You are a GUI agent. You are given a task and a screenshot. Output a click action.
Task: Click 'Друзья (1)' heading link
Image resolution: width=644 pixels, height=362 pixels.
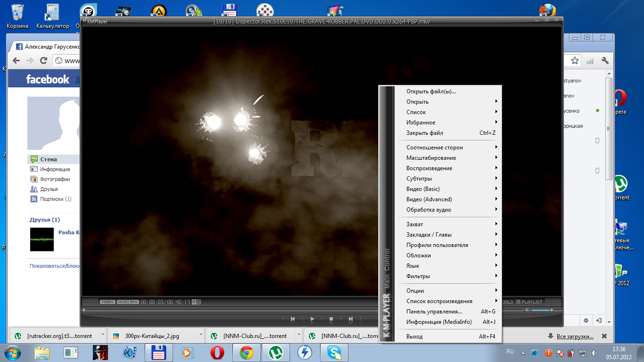coord(45,220)
